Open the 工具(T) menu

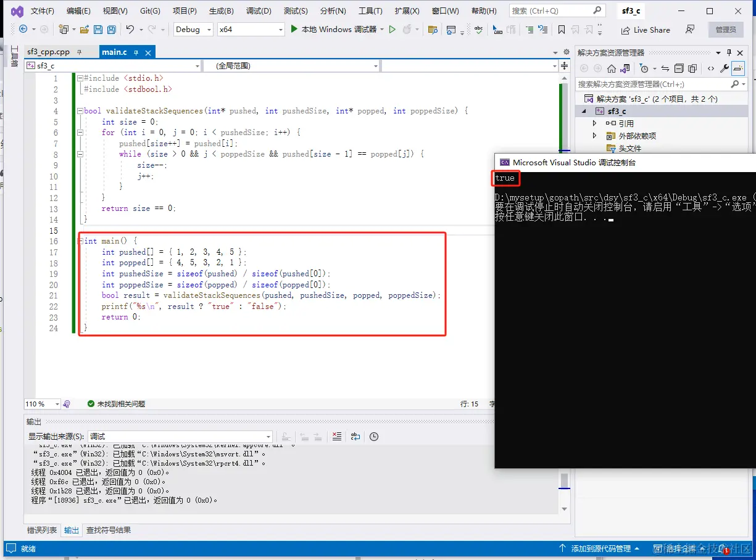(370, 11)
